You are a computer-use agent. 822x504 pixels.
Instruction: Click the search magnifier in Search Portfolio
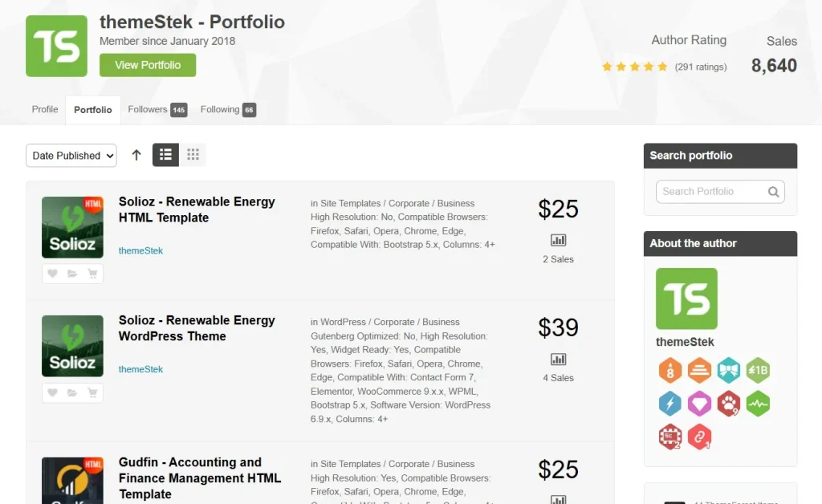(773, 192)
